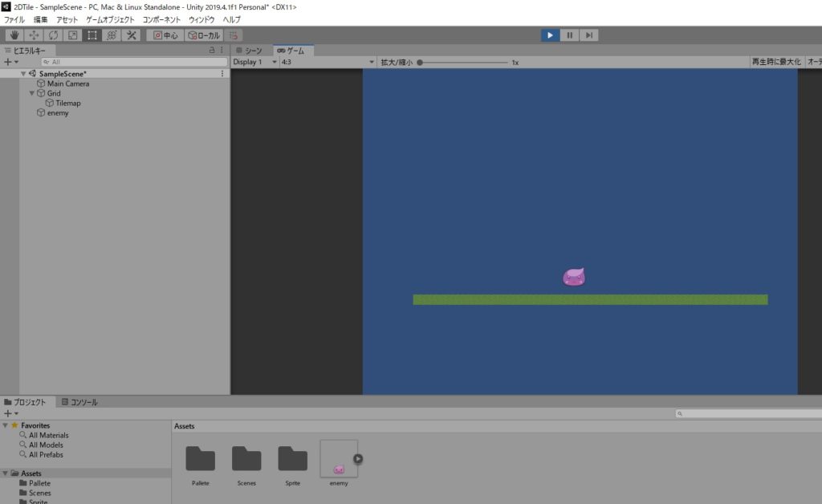This screenshot has height=504, width=822.
Task: Expand the enemy asset sub-sprites arrow
Action: point(358,459)
